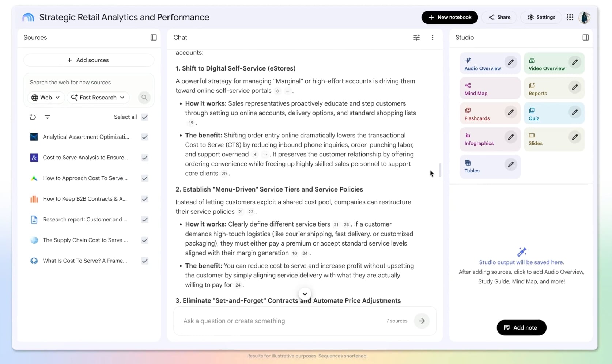Submit the chat message arrow
This screenshot has height=364, width=612.
pos(422,321)
